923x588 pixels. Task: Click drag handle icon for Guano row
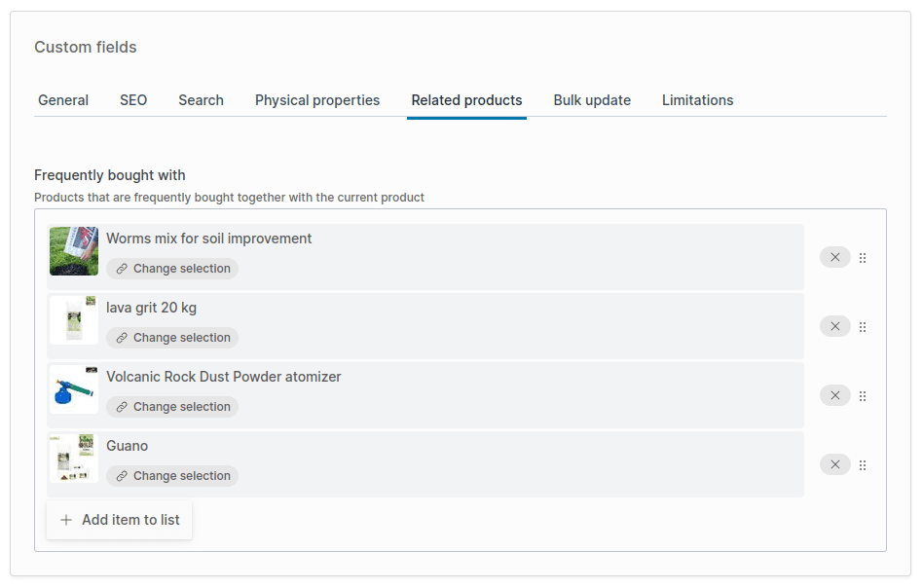coord(863,465)
